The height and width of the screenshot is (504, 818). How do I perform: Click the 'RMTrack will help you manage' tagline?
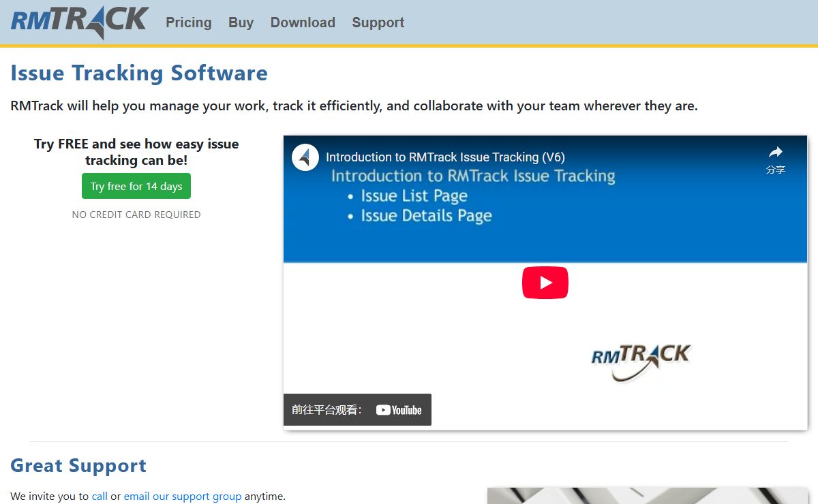354,106
